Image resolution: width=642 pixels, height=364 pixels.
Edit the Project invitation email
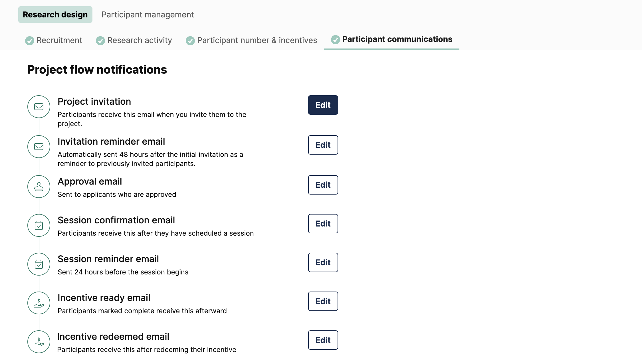323,105
